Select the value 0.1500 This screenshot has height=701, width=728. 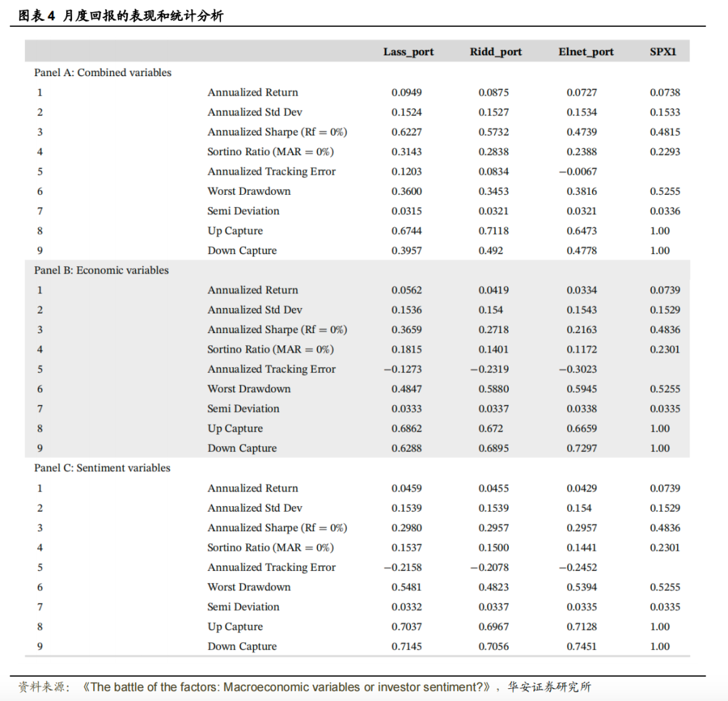tap(493, 547)
